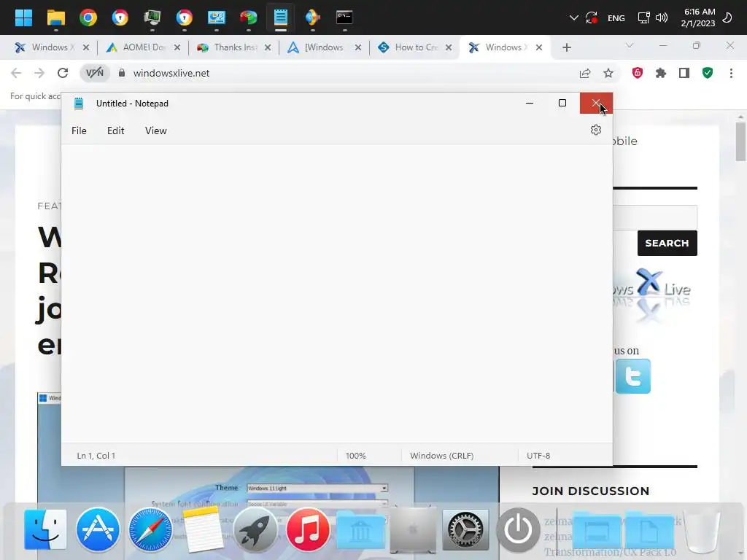Image resolution: width=747 pixels, height=560 pixels.
Task: Open the File menu in Notepad
Action: [79, 131]
